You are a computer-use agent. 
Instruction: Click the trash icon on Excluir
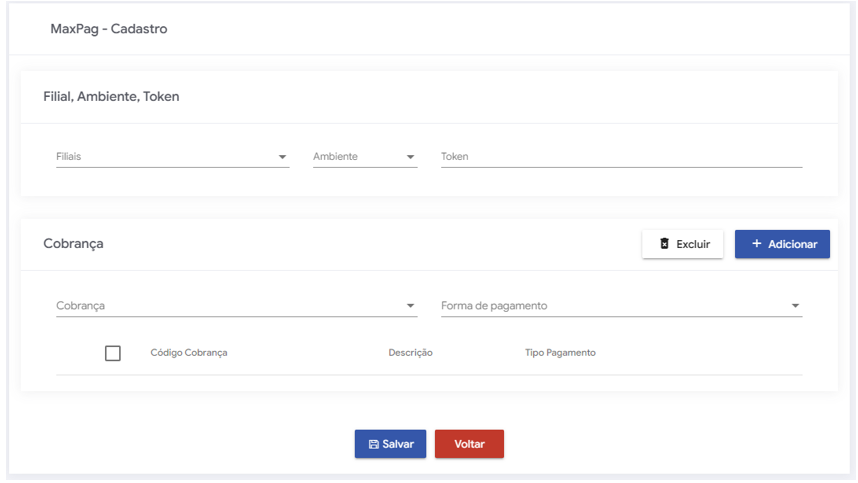664,244
